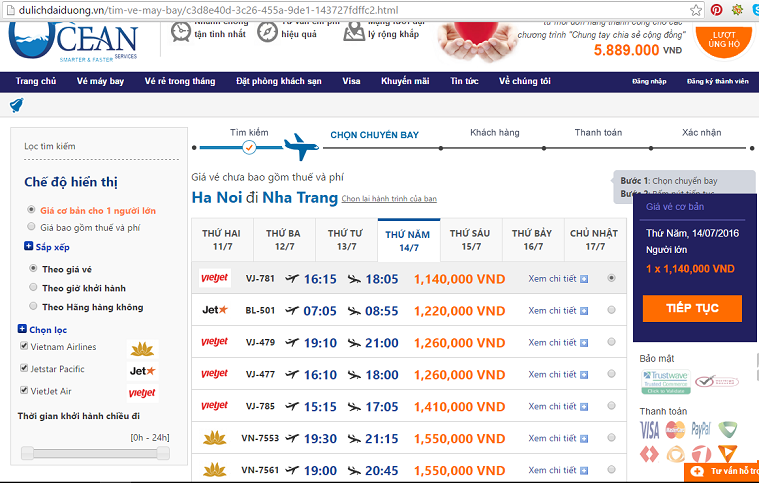Uncheck the Vietnam Airlines filter
Screen dimensions: 759x483
[x=24, y=346]
